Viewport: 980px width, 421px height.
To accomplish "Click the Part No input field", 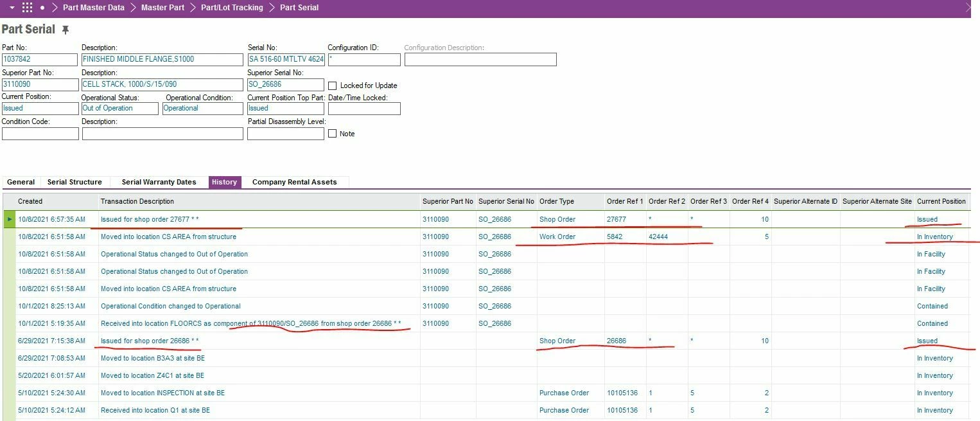I will (x=40, y=60).
